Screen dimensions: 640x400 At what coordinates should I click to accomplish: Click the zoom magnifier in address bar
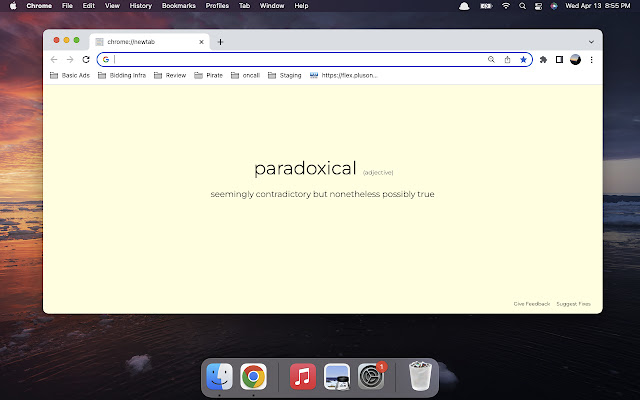491,60
